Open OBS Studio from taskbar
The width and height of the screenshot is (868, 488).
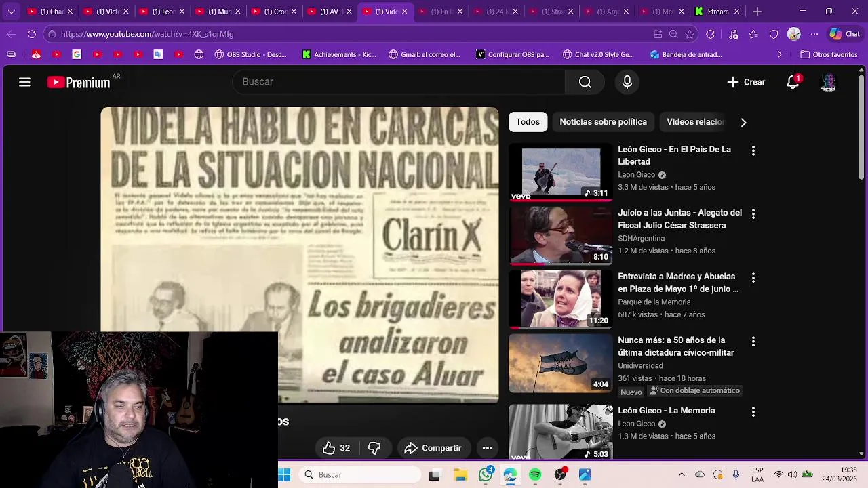pyautogui.click(x=560, y=475)
